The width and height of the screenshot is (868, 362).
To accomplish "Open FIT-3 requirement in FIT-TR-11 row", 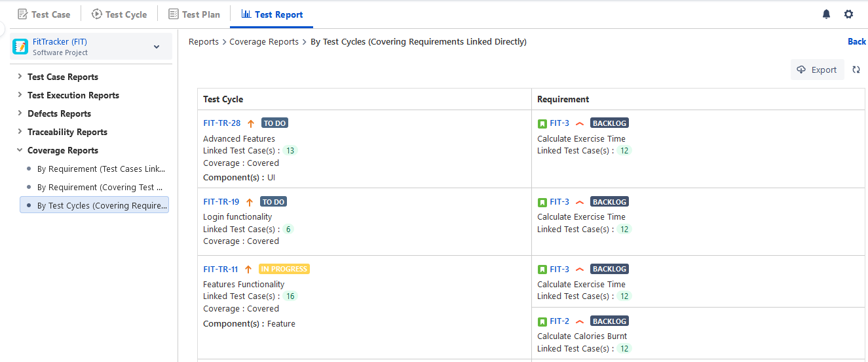I will 559,269.
